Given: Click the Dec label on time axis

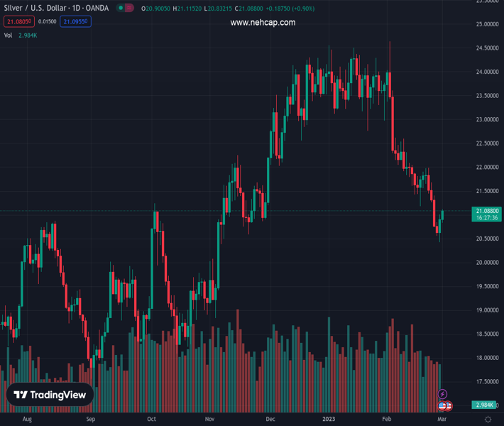Looking at the screenshot, I should coord(270,420).
